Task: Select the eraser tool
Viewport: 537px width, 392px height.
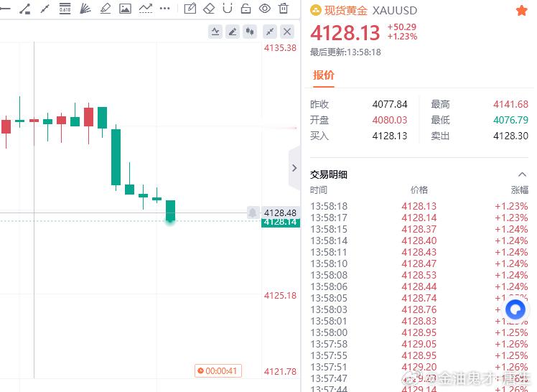Action: pos(209,9)
